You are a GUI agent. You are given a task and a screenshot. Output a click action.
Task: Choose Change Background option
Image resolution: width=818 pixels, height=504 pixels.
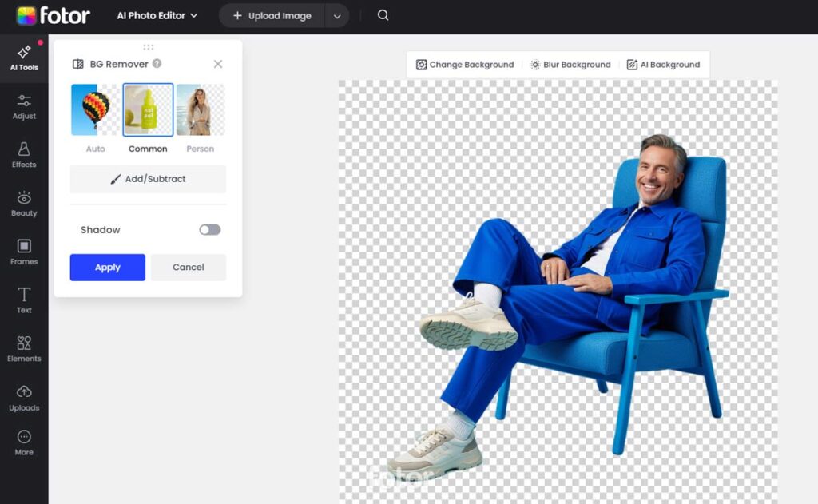pyautogui.click(x=465, y=65)
